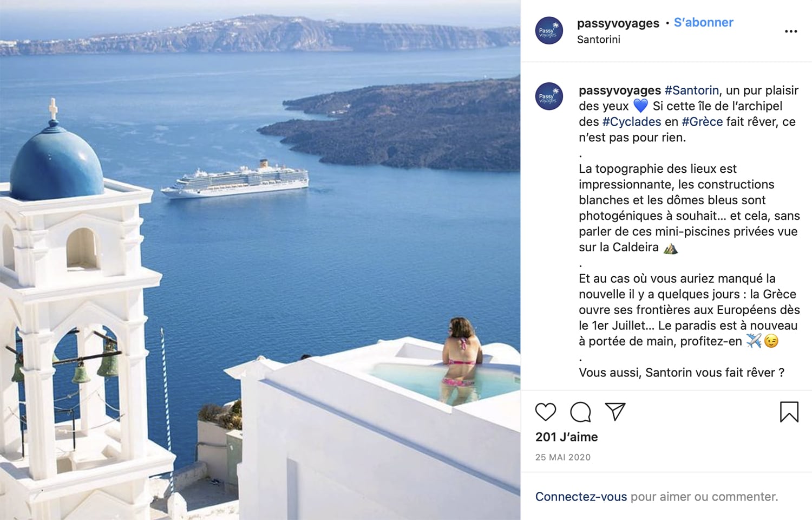Click the Passy Voyages avatar beside caption
The width and height of the screenshot is (812, 520).
[x=549, y=96]
